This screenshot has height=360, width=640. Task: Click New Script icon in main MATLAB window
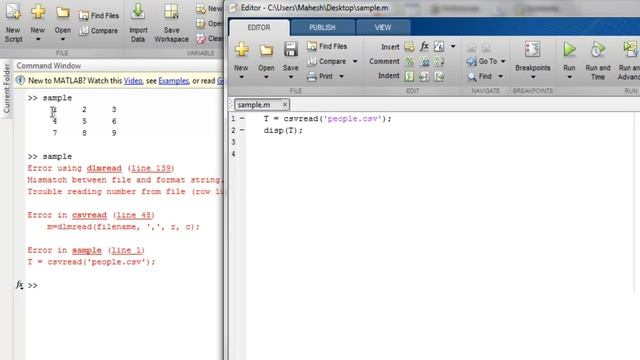(13, 12)
